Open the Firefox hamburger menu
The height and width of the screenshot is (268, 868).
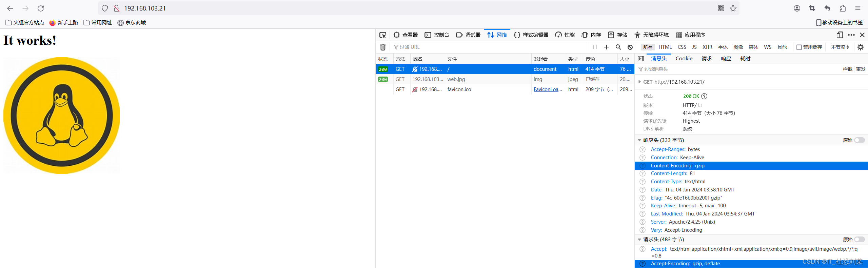tap(858, 8)
